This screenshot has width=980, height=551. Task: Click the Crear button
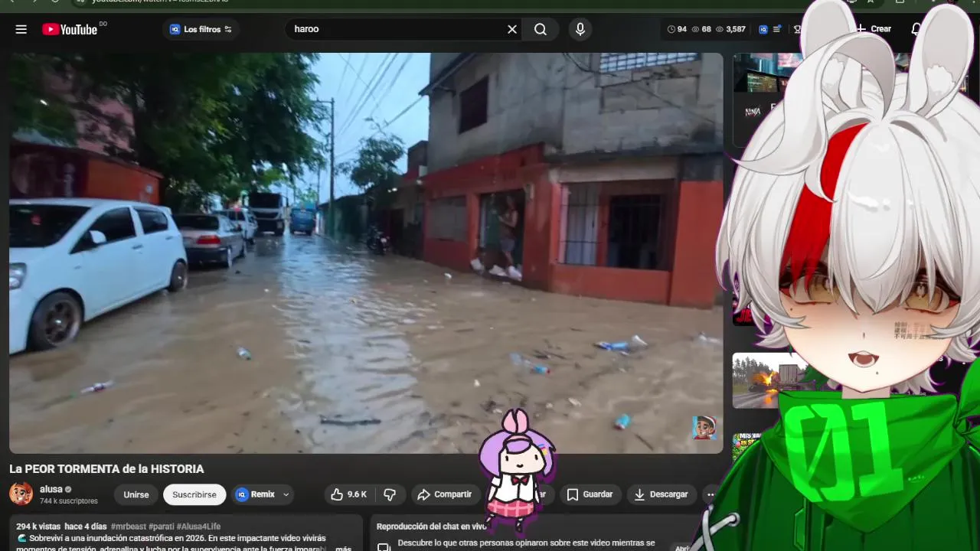[874, 29]
